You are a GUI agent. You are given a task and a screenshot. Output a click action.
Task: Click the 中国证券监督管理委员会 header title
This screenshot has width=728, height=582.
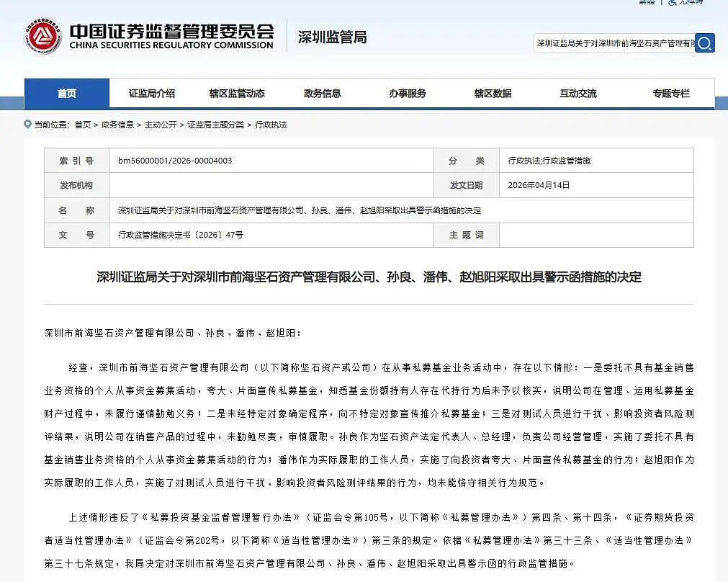click(172, 31)
